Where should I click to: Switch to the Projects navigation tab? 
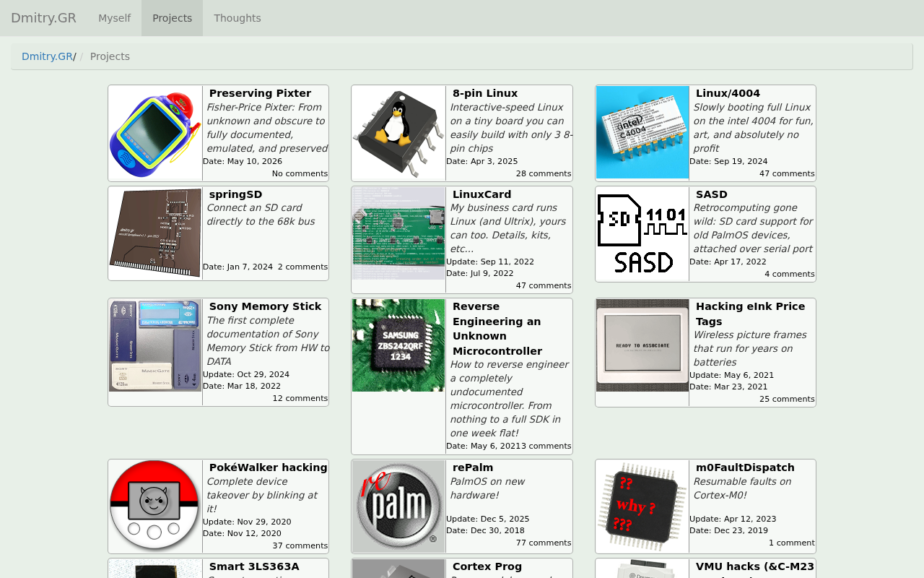pyautogui.click(x=172, y=18)
